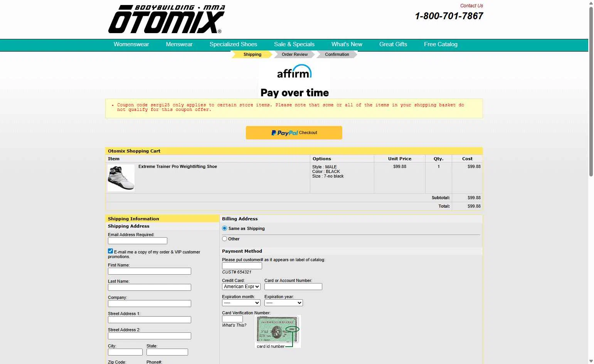Open Extreme Trainer Pro Weightlifting Shoe link

click(178, 166)
